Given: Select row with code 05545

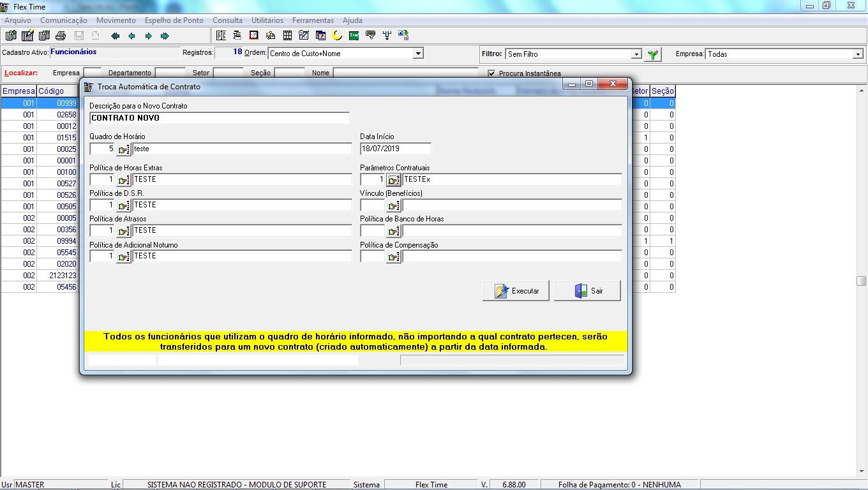Looking at the screenshot, I should [x=39, y=253].
